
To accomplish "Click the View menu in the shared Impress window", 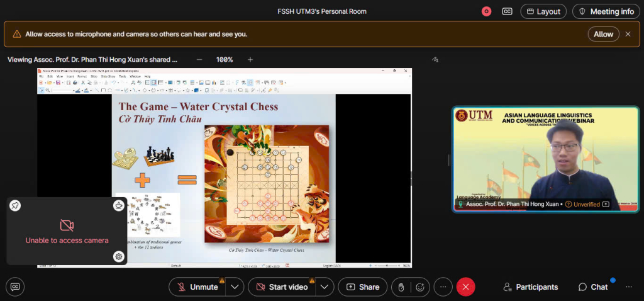I will 60,76.
